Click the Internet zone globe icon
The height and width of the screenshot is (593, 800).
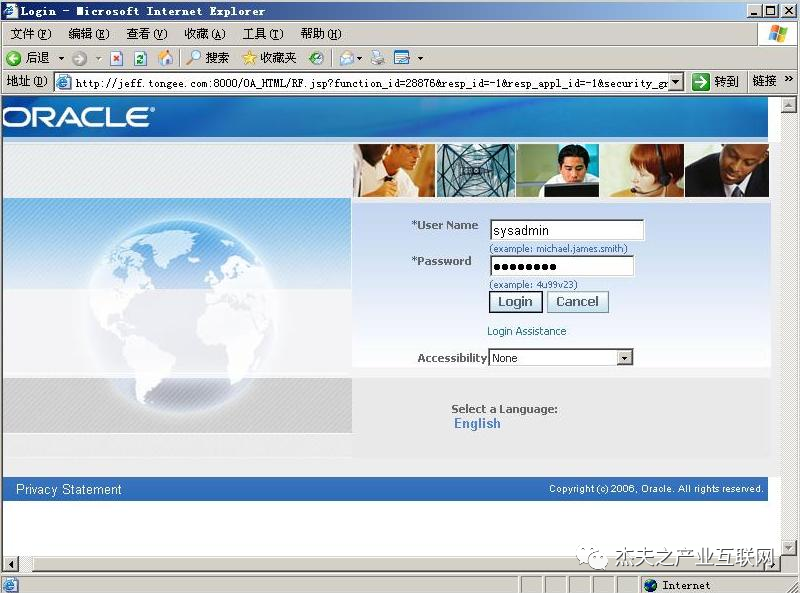tap(650, 585)
